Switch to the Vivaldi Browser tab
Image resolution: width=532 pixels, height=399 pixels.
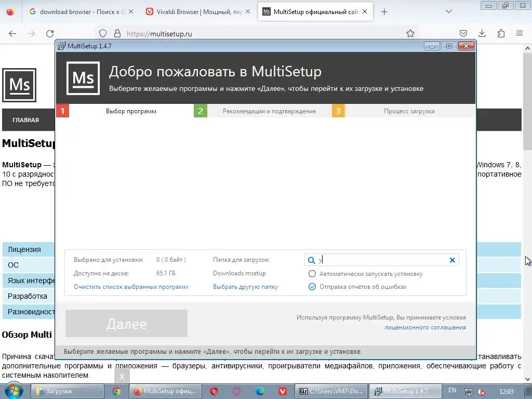click(x=198, y=12)
